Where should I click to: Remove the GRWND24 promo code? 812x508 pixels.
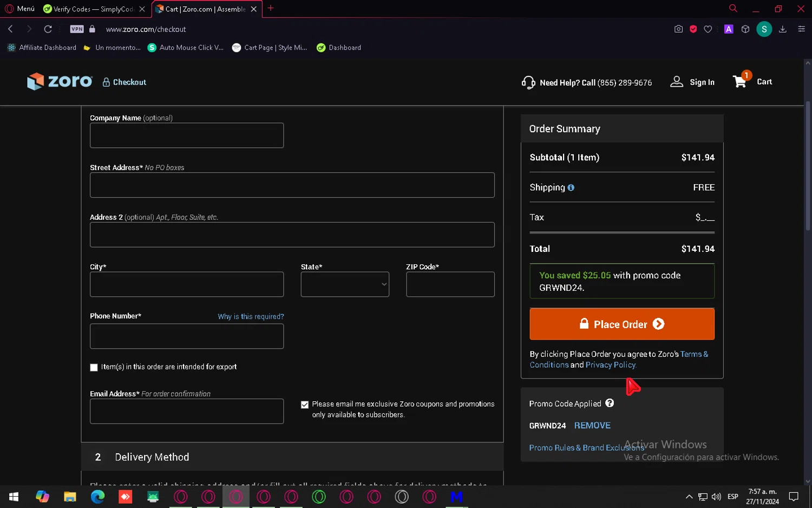(592, 426)
